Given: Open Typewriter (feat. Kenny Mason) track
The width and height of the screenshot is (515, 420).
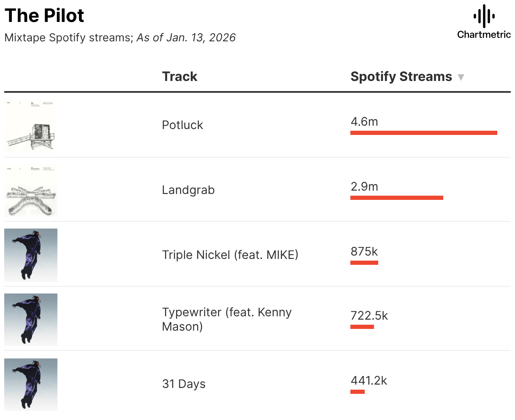Looking at the screenshot, I should click(x=227, y=319).
